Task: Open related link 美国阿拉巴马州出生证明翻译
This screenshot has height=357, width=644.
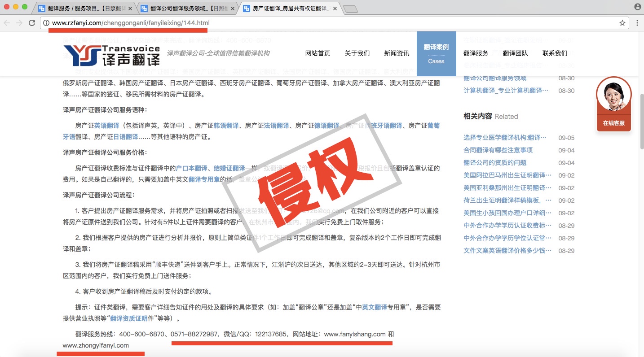Action: [x=507, y=175]
